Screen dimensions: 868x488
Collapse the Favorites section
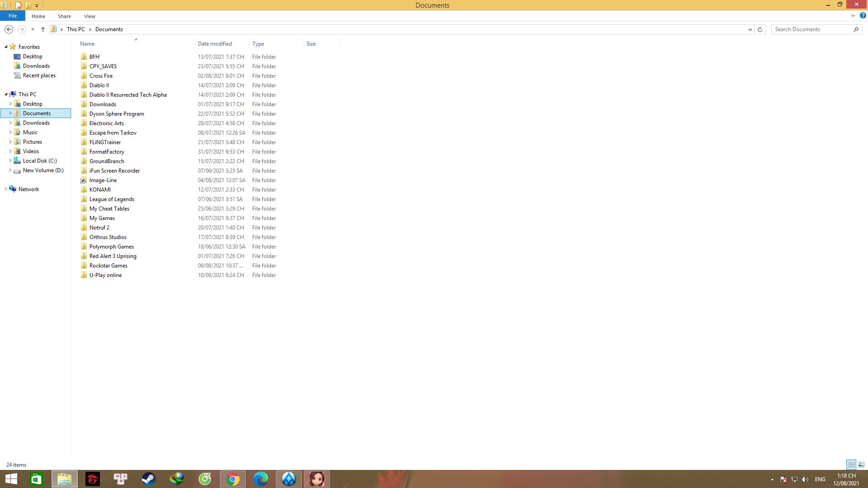[6, 47]
